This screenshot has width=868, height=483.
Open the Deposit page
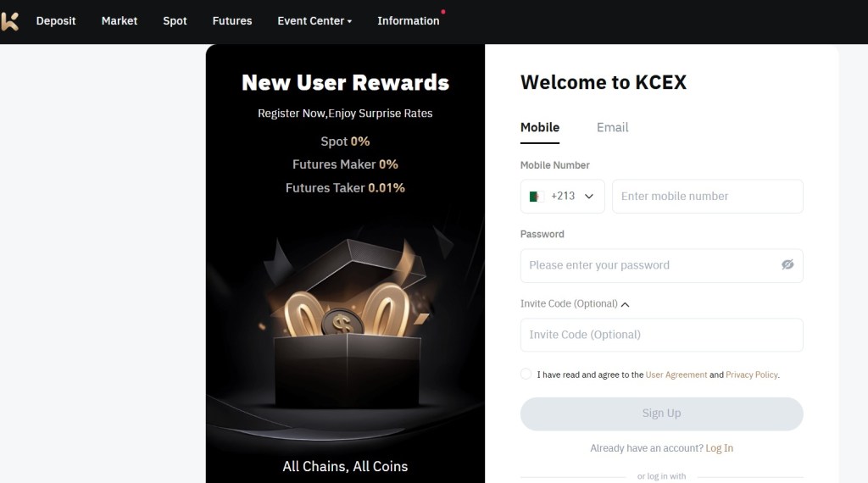(56, 21)
